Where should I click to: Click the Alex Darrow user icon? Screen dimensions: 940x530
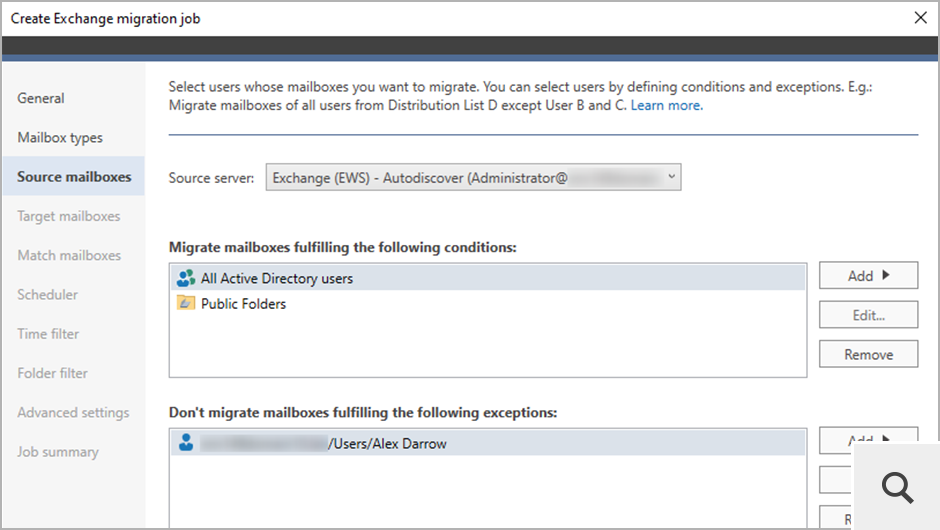point(186,442)
